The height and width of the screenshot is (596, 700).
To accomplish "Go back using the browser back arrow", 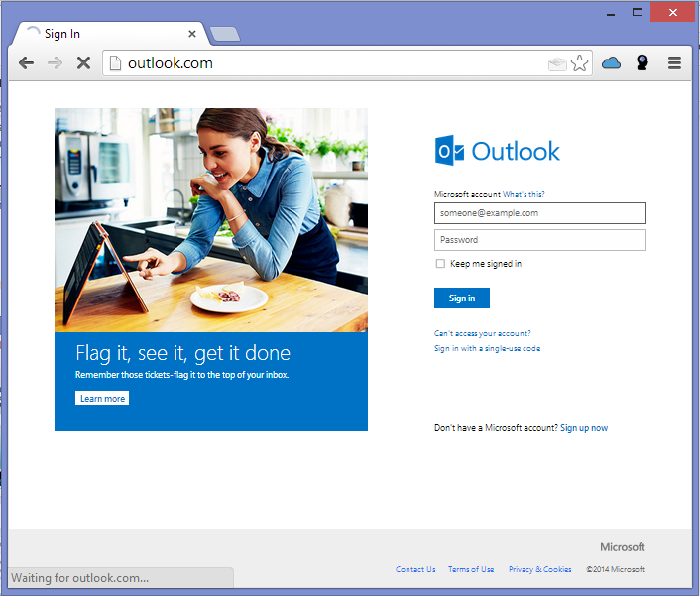I will 27,63.
